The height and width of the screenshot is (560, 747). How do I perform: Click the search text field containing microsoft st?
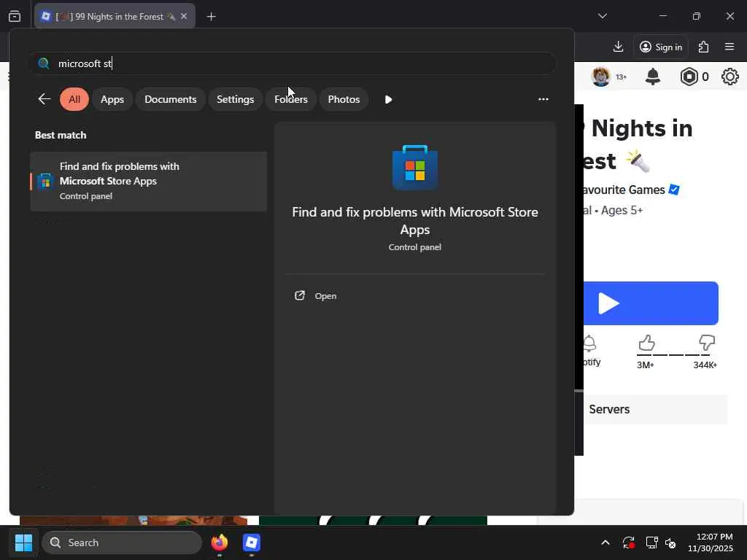[x=292, y=63]
